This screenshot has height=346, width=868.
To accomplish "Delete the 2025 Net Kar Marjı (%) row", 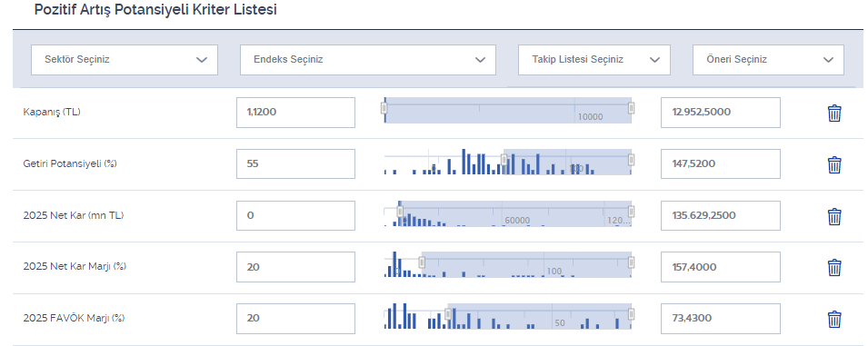I will tap(834, 268).
